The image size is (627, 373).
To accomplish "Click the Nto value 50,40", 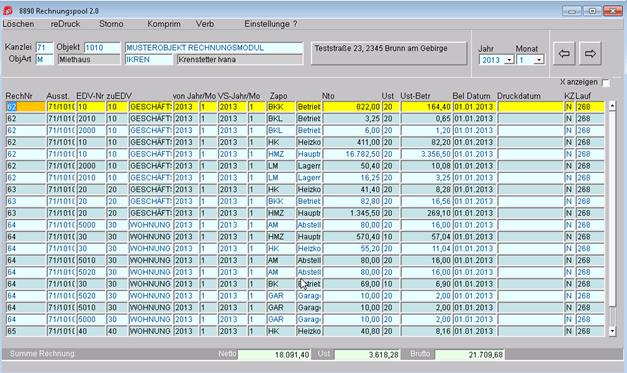I will point(352,166).
